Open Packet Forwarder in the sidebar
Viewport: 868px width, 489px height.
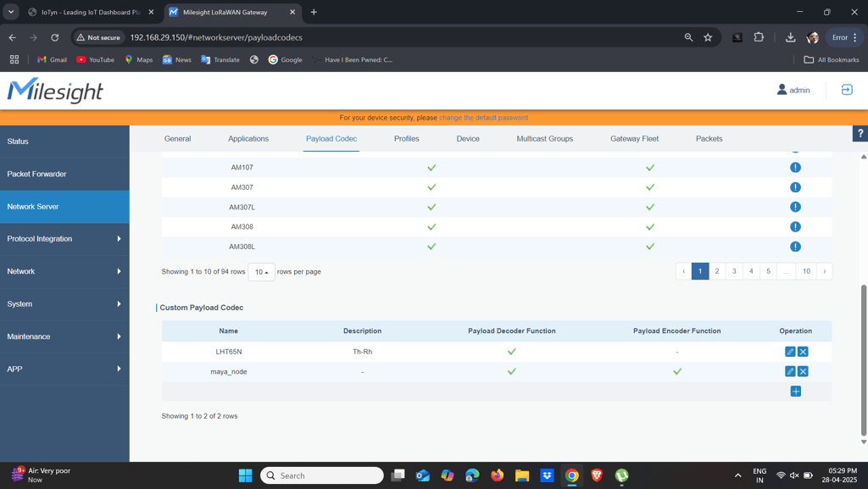point(64,175)
